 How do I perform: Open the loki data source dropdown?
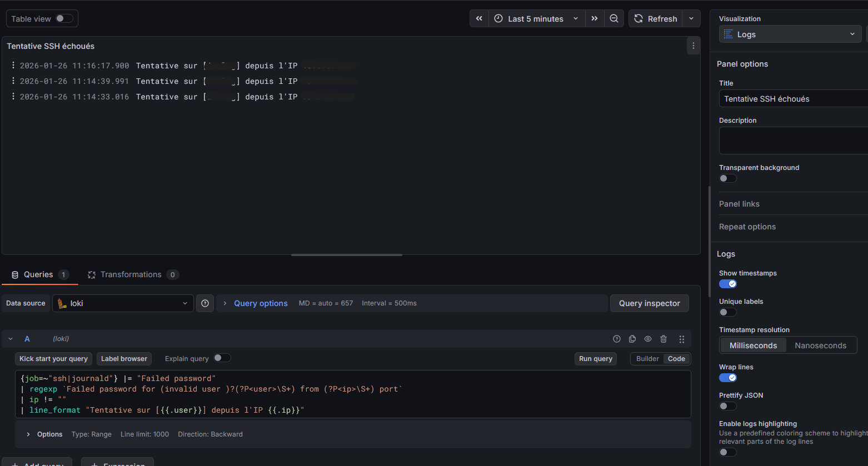(x=123, y=303)
